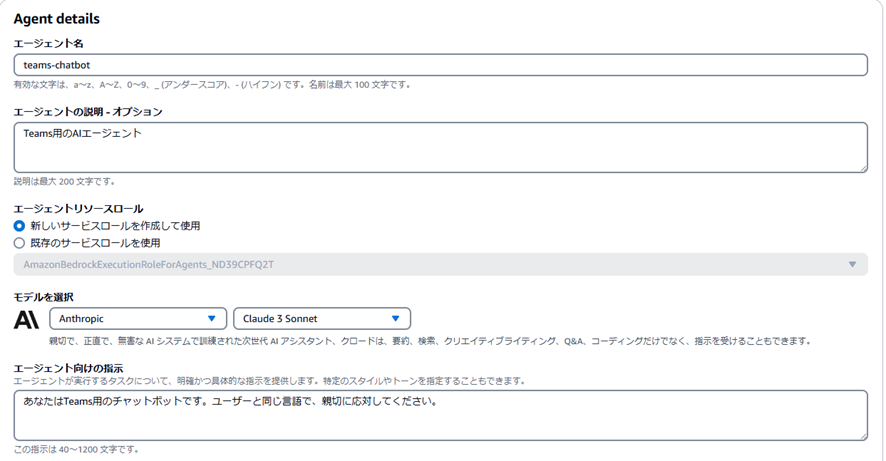Select 新しいサービスロールを作成して使用 radio button
Image resolution: width=886 pixels, height=461 pixels.
[x=19, y=226]
